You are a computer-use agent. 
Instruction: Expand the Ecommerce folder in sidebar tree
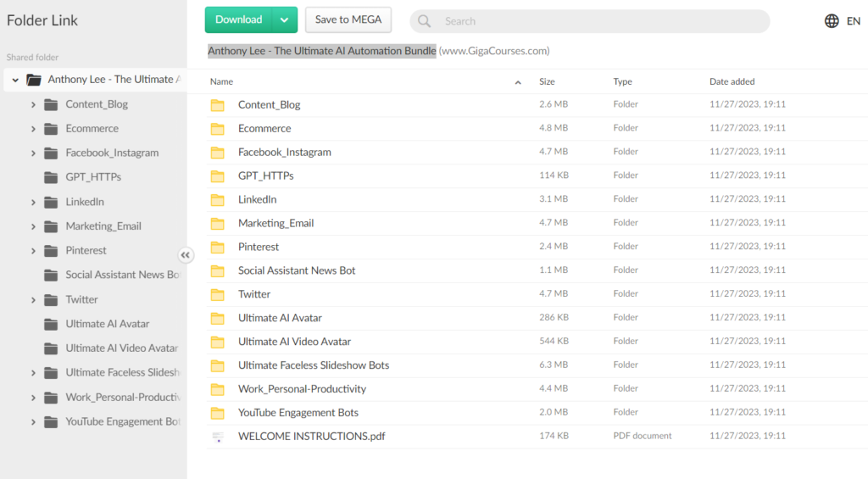[33, 129]
